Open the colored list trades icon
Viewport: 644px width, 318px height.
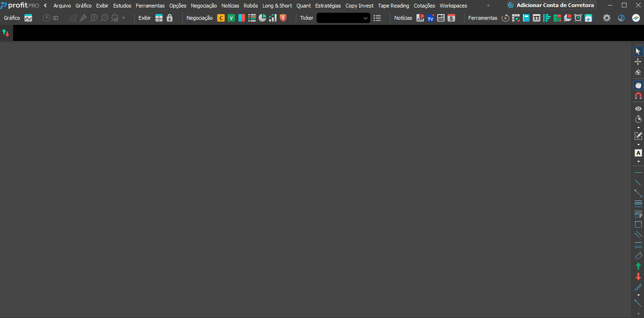252,18
